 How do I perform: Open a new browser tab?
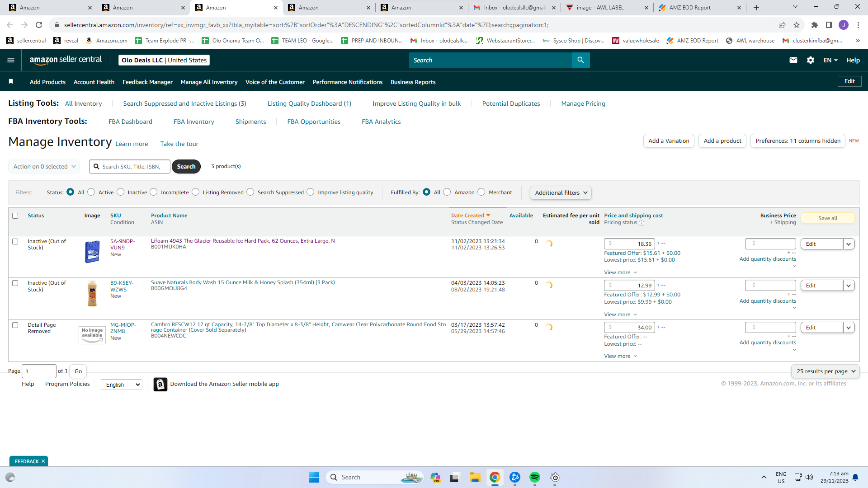point(756,8)
